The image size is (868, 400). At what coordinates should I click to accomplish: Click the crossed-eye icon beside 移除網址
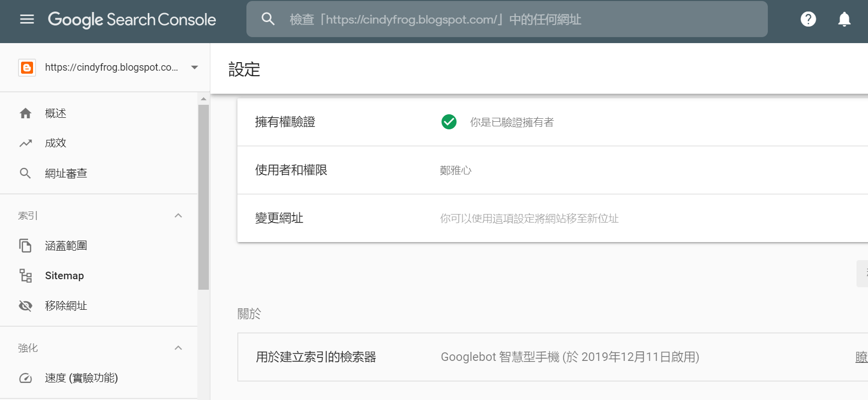[x=26, y=306]
